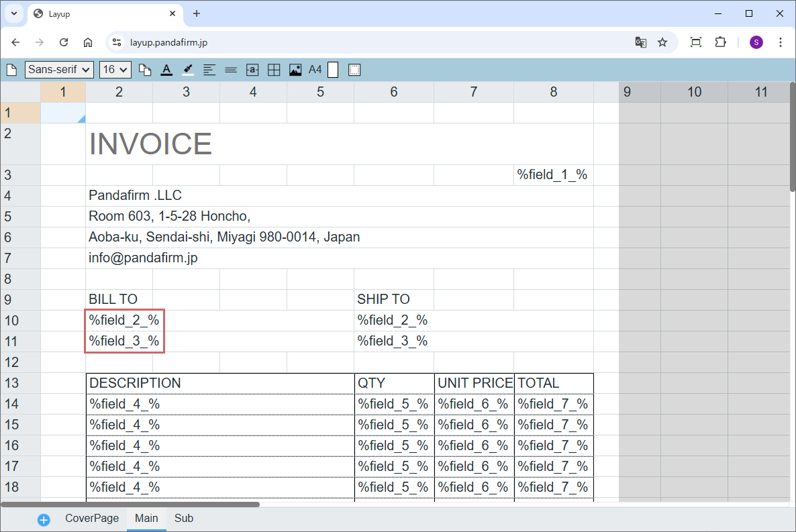This screenshot has width=796, height=532.
Task: Click the insert image icon
Action: [x=295, y=70]
